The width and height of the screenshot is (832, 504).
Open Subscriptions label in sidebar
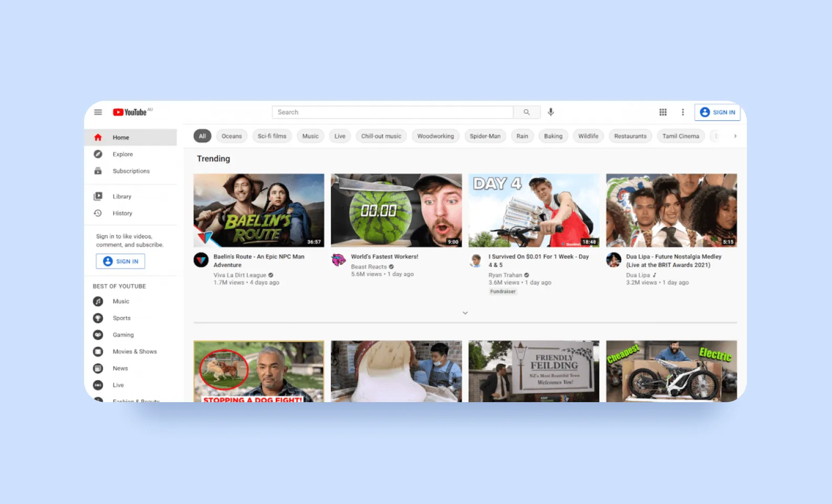tap(131, 171)
